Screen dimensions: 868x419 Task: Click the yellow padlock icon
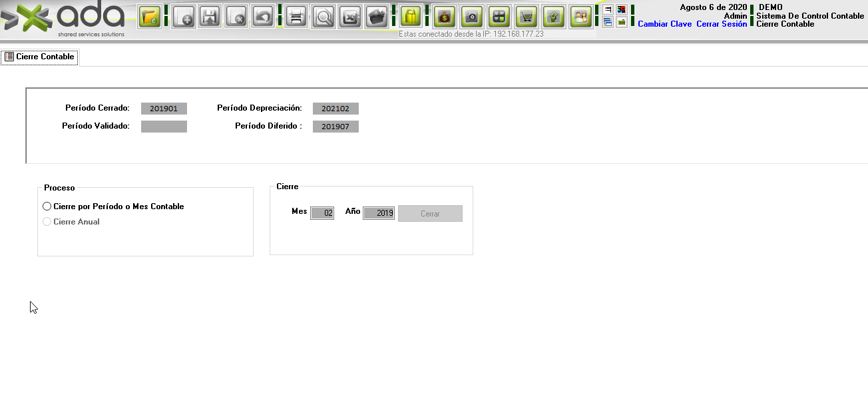coord(411,17)
